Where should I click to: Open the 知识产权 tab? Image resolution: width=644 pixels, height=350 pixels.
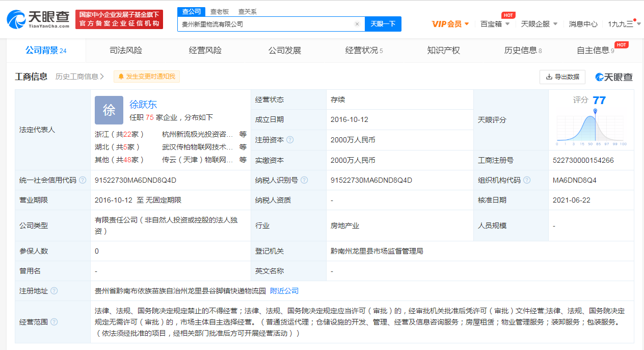[443, 51]
